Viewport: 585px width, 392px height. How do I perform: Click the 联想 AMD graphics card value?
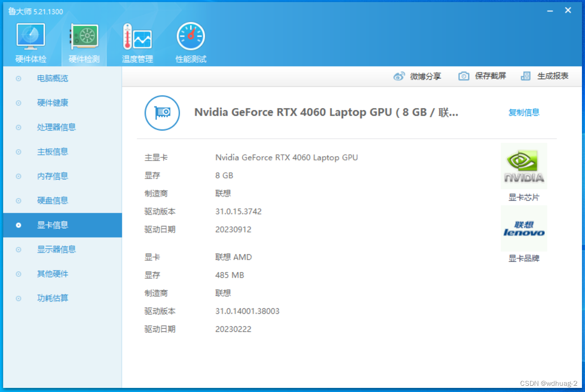point(234,257)
